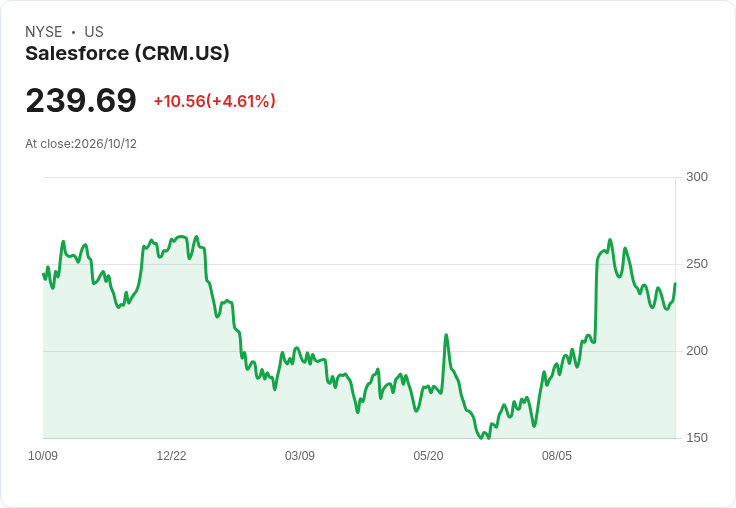
Task: Click the 200 y-axis label
Action: 697,351
